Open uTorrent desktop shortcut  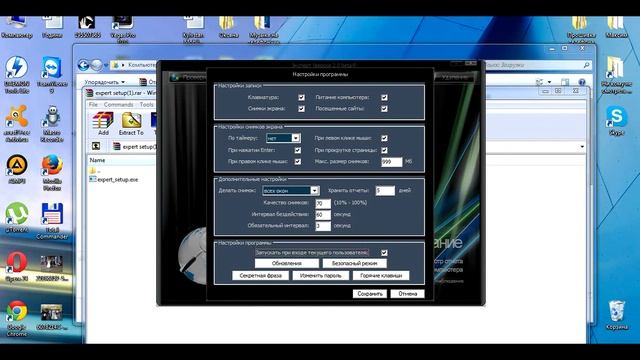16,217
